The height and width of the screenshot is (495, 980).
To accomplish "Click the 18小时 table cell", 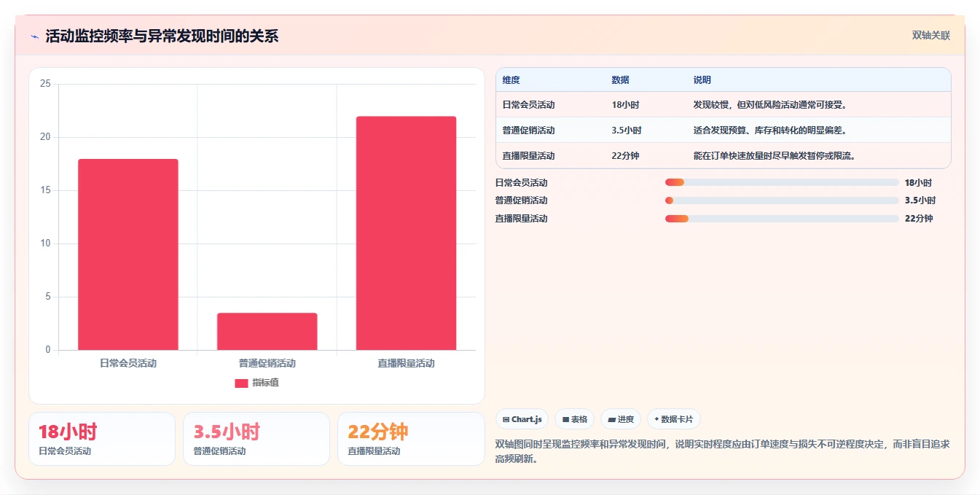I will pos(625,105).
